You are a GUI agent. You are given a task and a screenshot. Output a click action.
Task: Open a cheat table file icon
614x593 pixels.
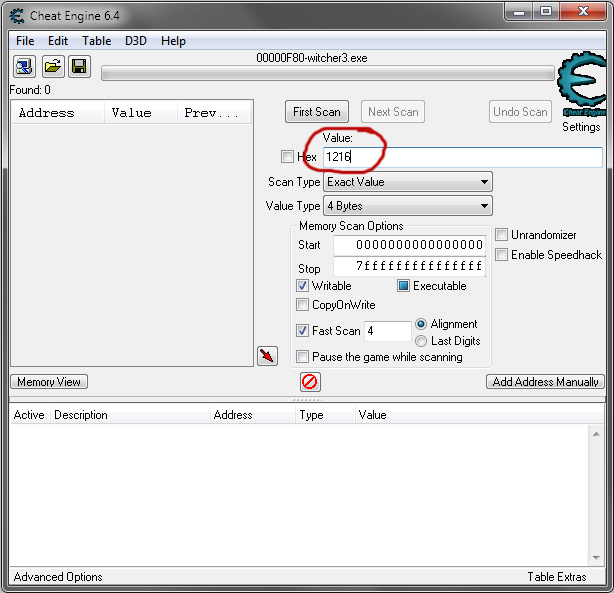pyautogui.click(x=53, y=66)
